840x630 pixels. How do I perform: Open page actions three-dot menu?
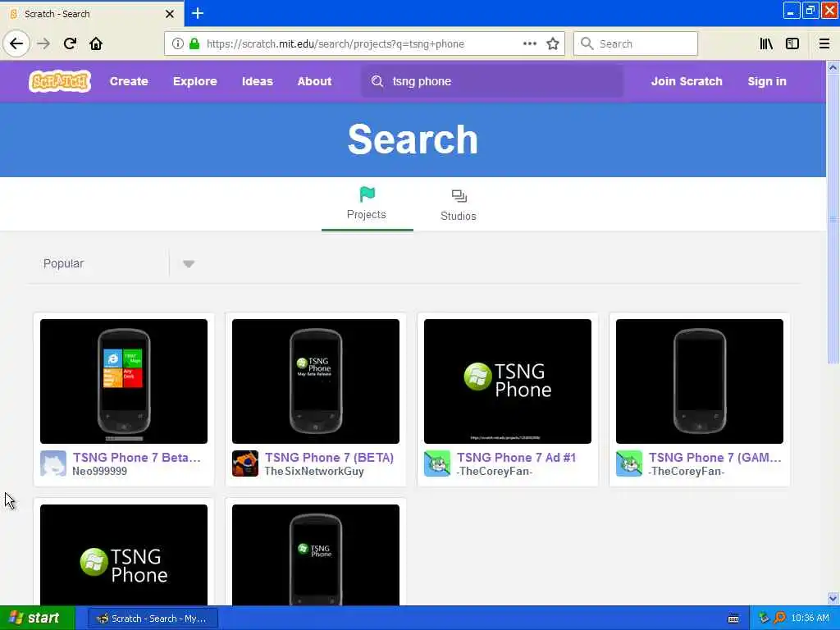pyautogui.click(x=530, y=43)
